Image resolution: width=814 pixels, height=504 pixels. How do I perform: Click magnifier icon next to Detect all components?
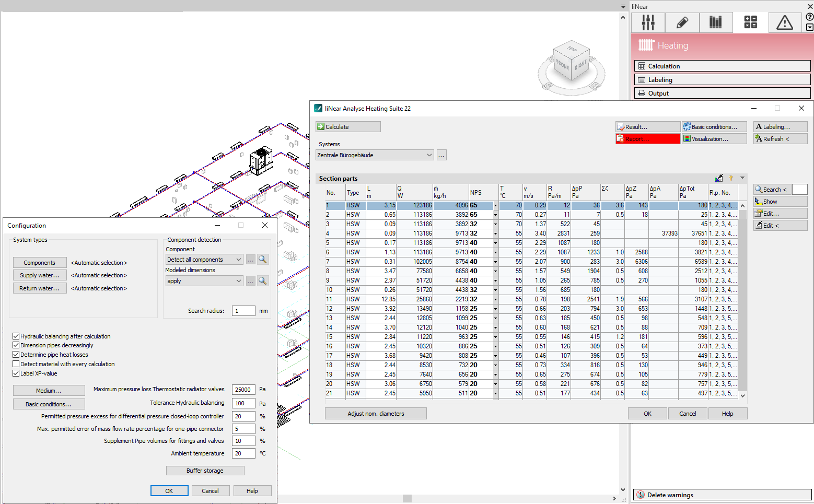pyautogui.click(x=263, y=260)
